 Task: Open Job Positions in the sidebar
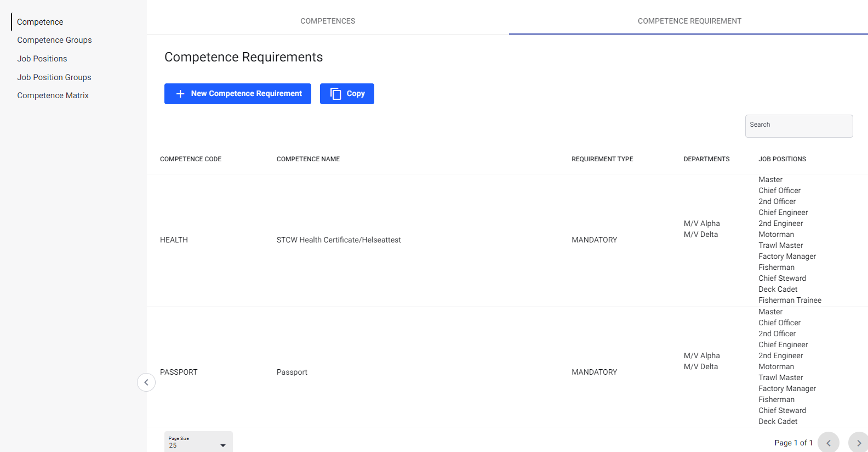[x=42, y=59]
